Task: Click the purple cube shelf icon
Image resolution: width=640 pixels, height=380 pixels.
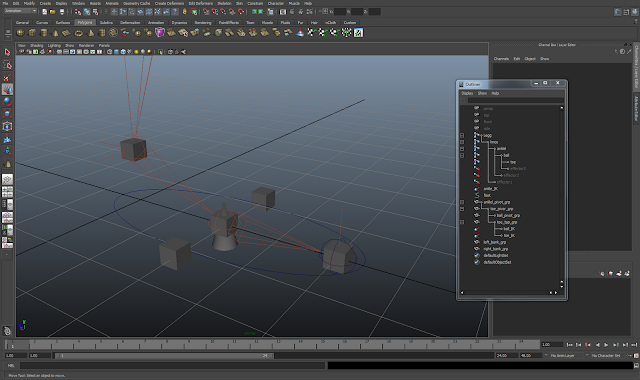Action: [160, 33]
